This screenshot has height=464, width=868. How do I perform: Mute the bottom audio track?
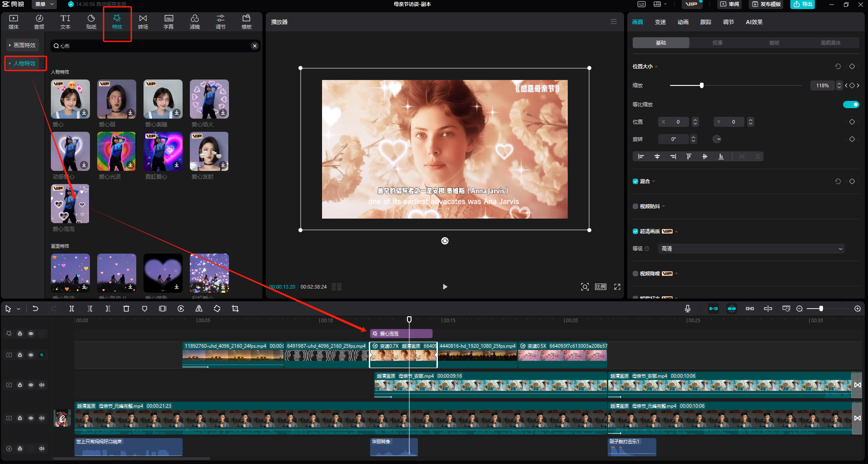pyautogui.click(x=42, y=449)
